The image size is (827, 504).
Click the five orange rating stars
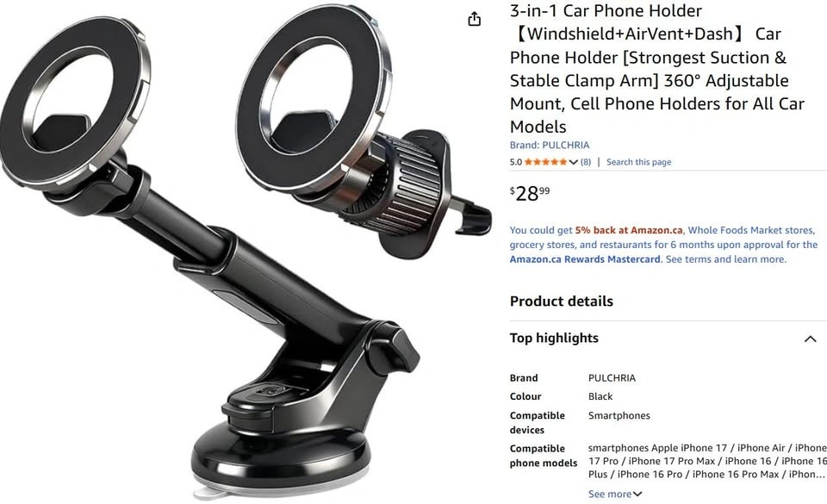pos(546,162)
